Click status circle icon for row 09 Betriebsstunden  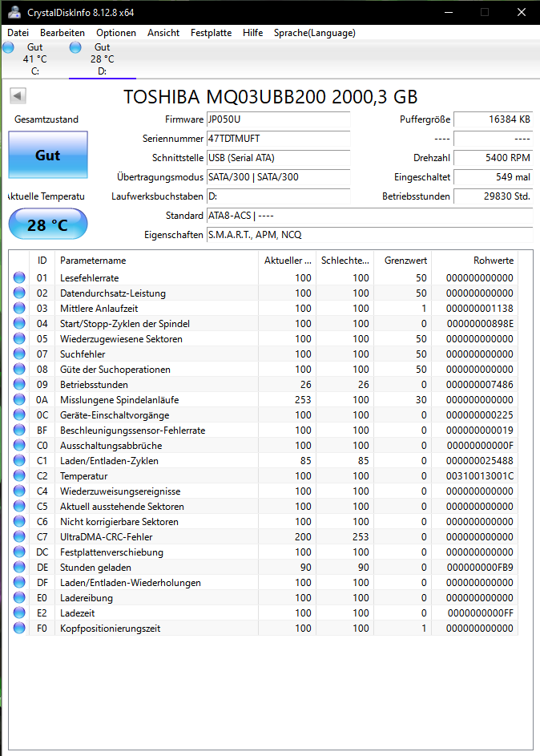click(19, 384)
